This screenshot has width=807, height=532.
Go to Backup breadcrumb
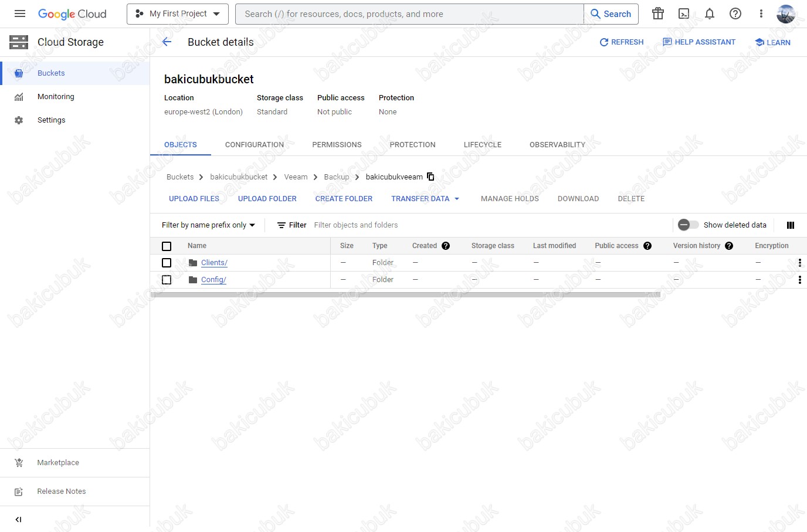[x=336, y=177]
